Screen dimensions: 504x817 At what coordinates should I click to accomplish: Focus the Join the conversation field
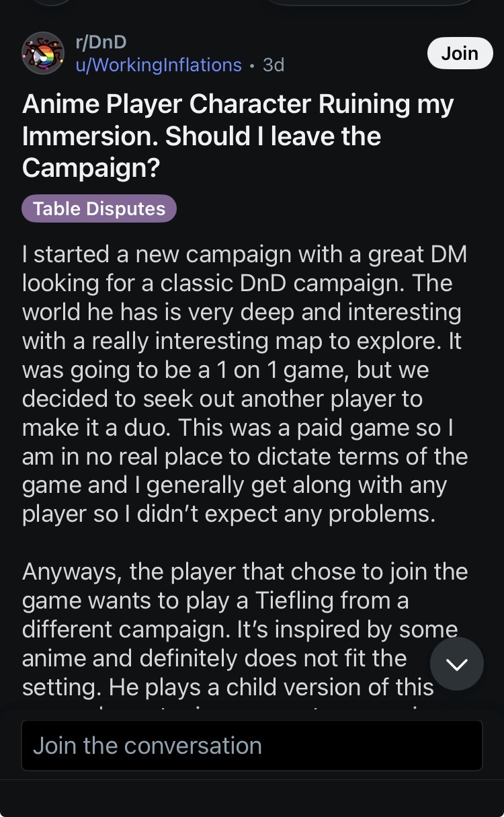(252, 745)
